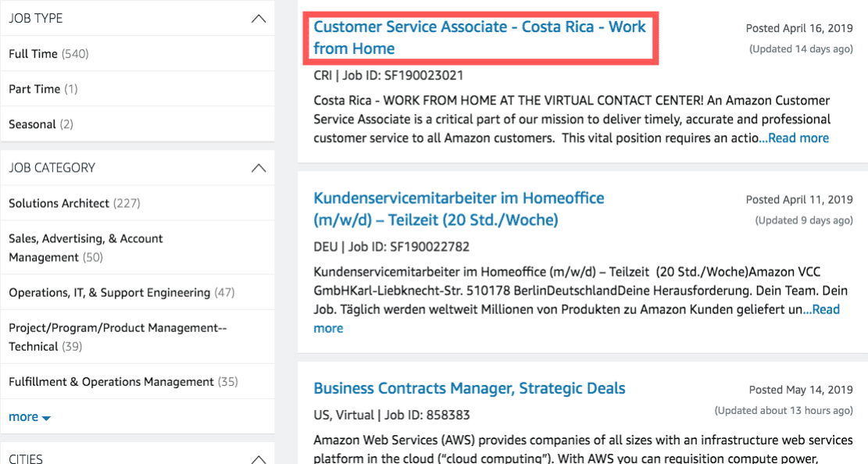Click '(Updated 9 days ago)' text
This screenshot has height=464, width=868.
pyautogui.click(x=804, y=220)
